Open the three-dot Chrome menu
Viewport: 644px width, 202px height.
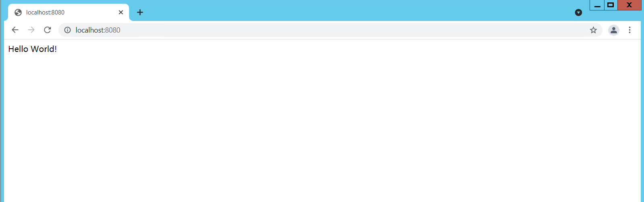click(x=629, y=30)
